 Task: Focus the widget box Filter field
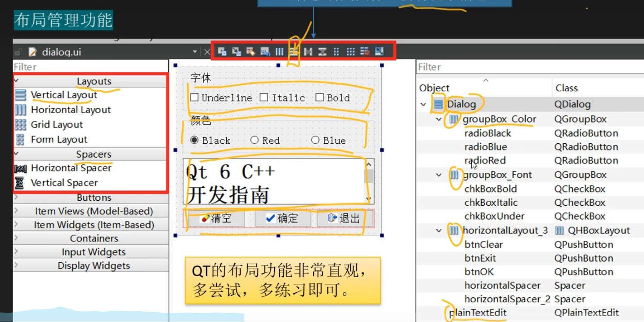pyautogui.click(x=90, y=67)
